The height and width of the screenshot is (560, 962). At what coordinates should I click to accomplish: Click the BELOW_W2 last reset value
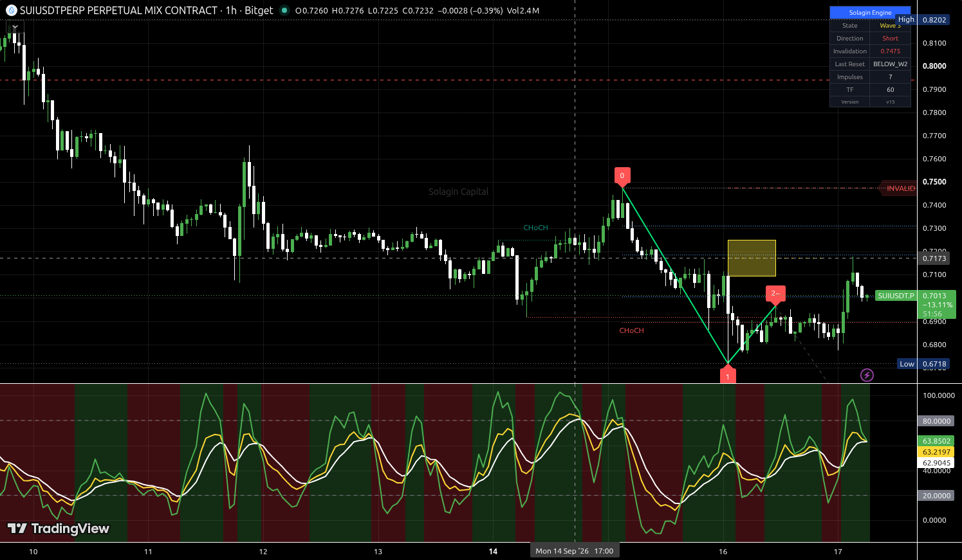pos(890,64)
